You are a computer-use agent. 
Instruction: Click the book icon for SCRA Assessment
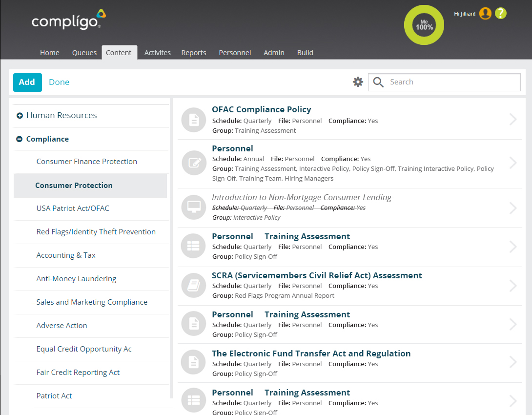(194, 286)
